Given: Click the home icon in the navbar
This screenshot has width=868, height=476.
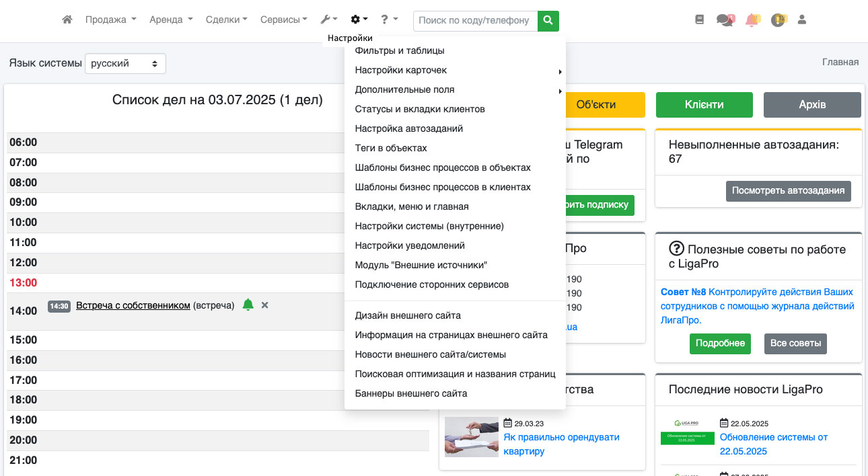Looking at the screenshot, I should pos(67,20).
